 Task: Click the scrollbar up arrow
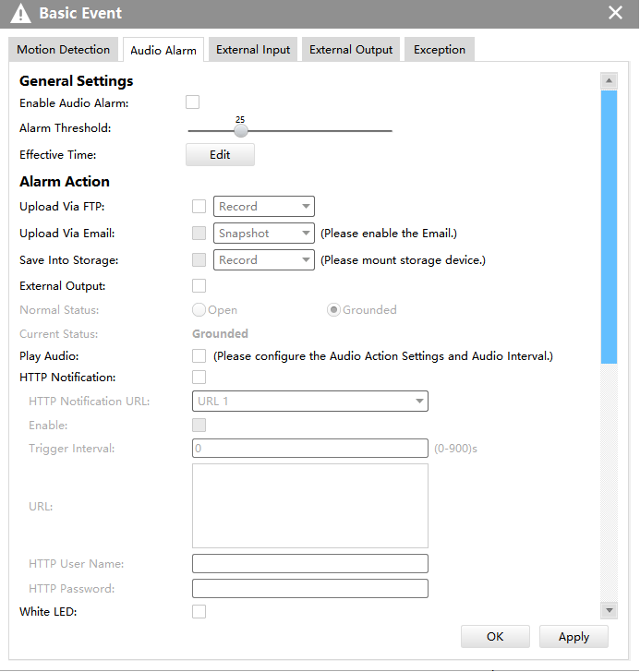609,81
